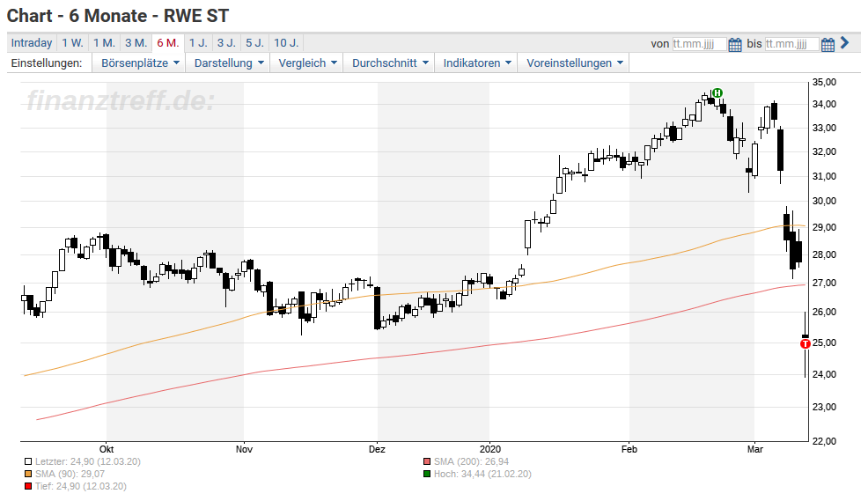Click the red T low marker on chart
868x501 pixels.
805,343
